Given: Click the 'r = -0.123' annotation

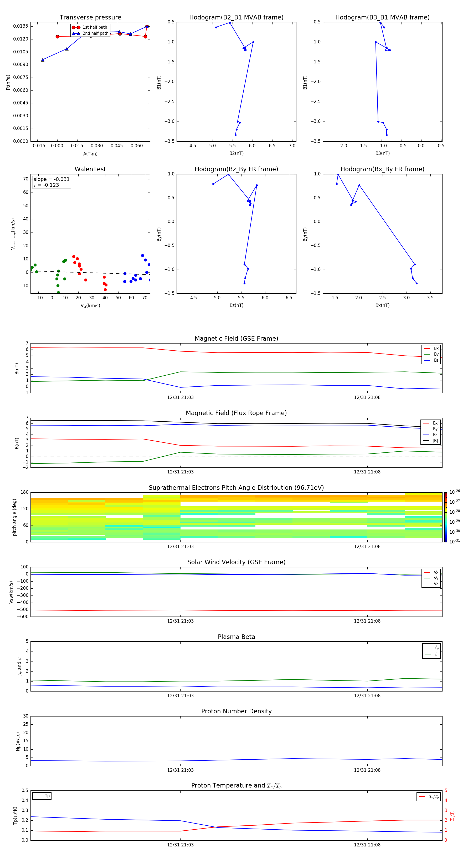Looking at the screenshot, I should (47, 185).
